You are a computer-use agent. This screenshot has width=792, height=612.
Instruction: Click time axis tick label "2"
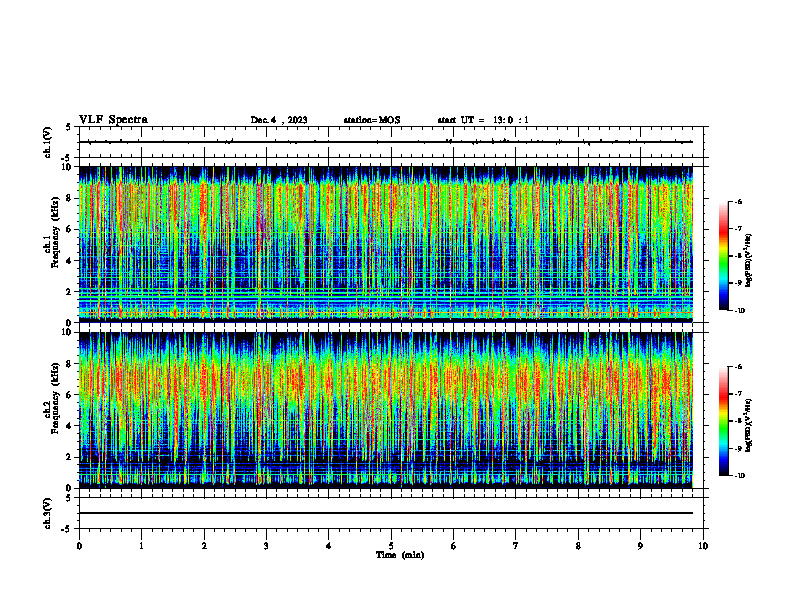click(204, 546)
